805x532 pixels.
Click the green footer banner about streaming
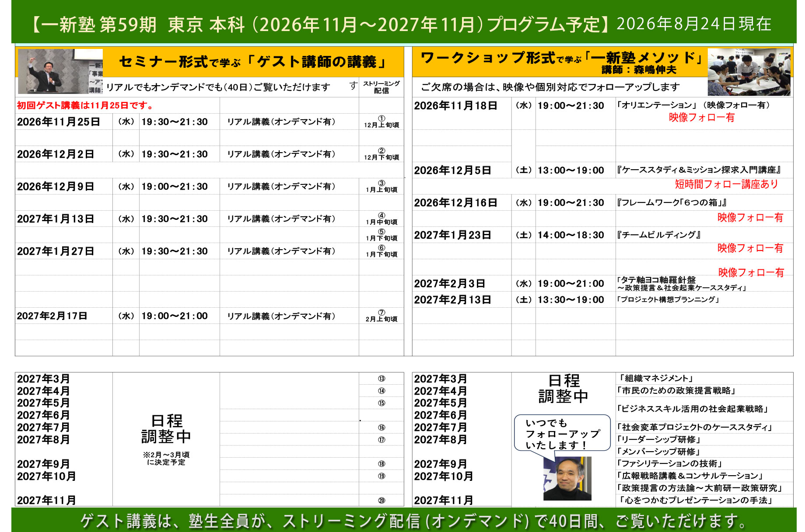click(x=404, y=520)
